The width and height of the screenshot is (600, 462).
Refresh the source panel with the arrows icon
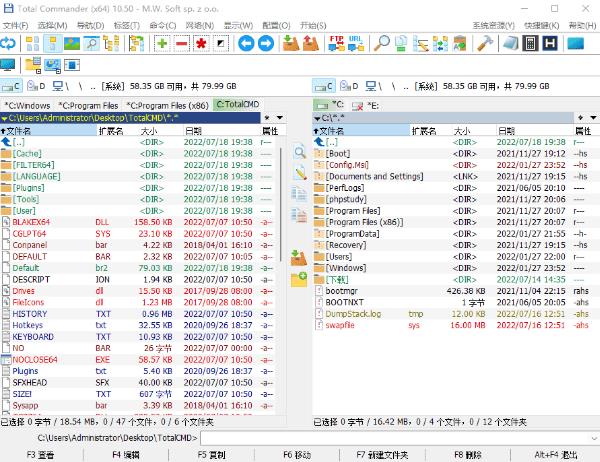click(x=8, y=43)
